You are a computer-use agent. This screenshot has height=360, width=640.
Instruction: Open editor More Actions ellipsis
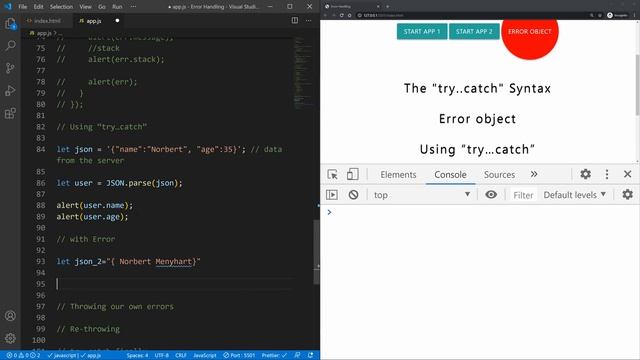(309, 20)
